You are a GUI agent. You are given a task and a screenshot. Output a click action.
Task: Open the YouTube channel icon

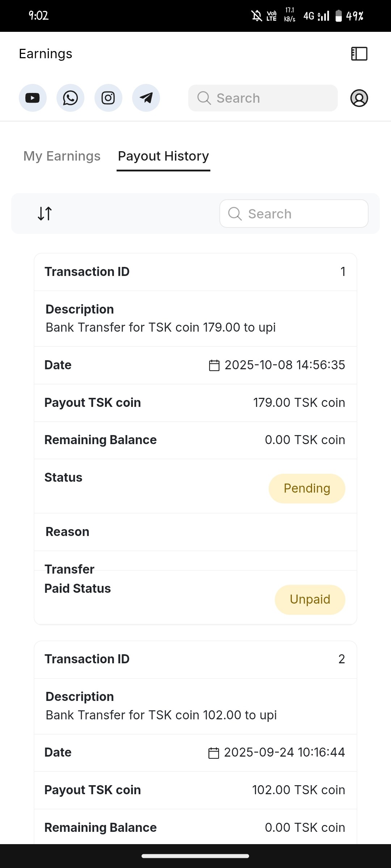[33, 98]
